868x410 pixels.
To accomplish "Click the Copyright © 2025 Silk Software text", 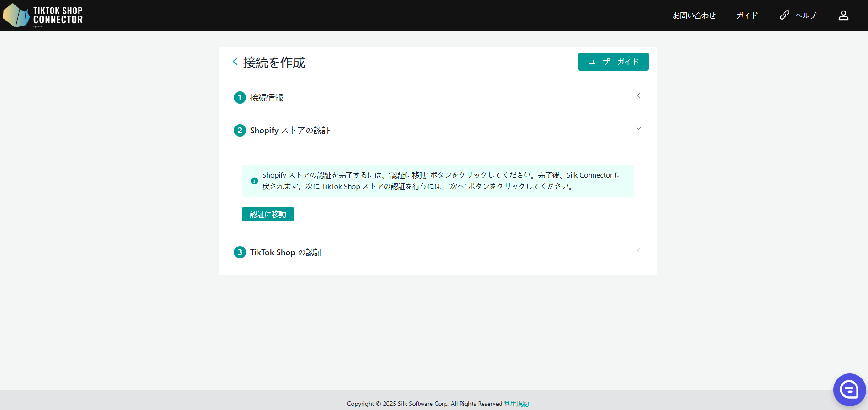I will click(425, 404).
